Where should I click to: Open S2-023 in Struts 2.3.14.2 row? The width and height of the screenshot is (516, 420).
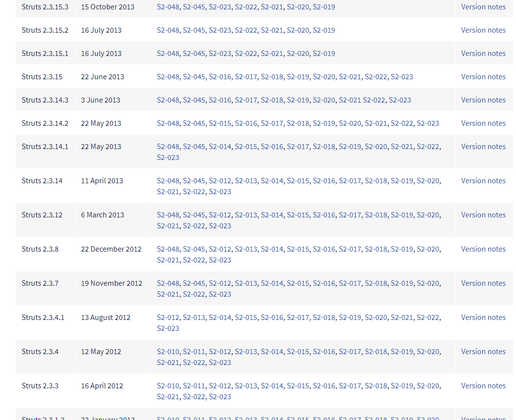[428, 123]
